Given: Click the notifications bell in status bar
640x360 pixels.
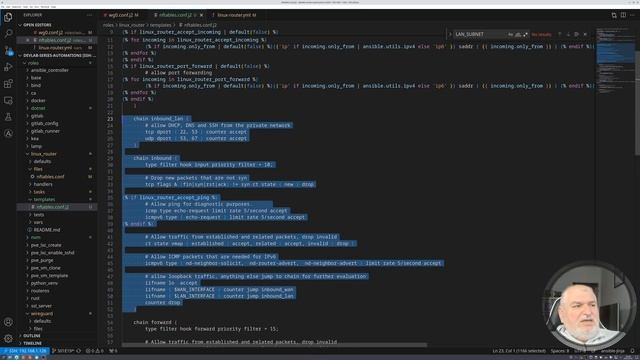Looking at the screenshot, I should tap(632, 351).
